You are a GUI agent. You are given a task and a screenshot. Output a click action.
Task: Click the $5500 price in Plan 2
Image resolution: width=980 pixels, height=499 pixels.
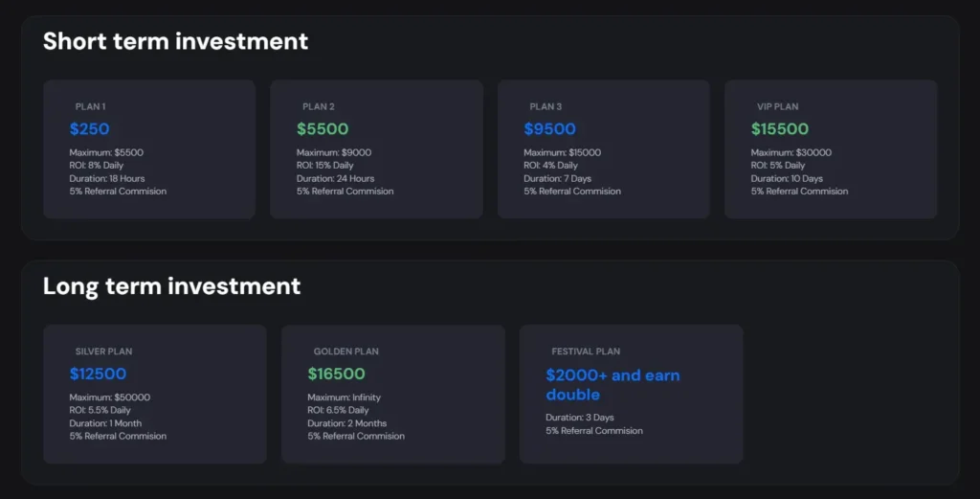pos(323,128)
